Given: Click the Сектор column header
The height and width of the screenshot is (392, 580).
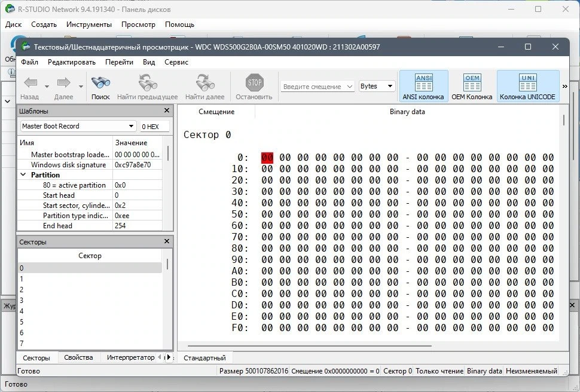Looking at the screenshot, I should [90, 256].
